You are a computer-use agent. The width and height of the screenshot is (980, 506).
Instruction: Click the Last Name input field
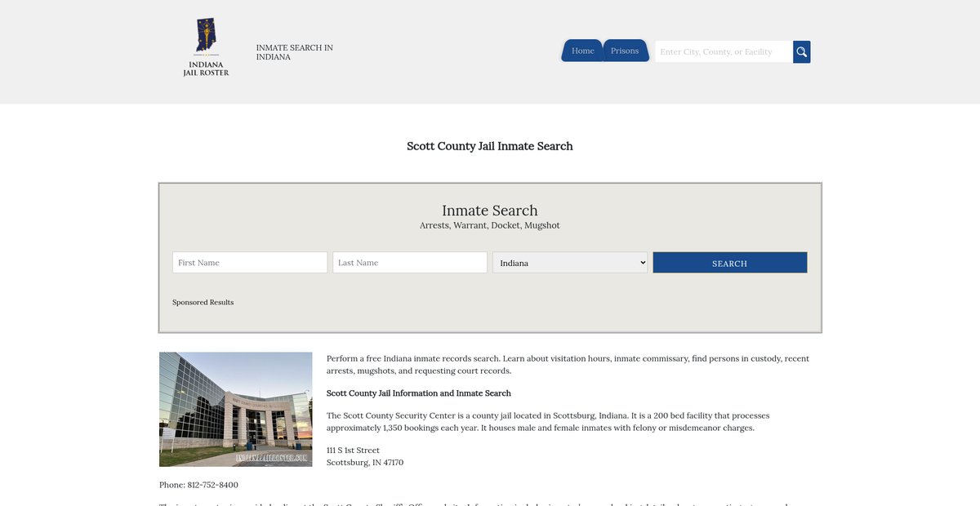coord(410,263)
